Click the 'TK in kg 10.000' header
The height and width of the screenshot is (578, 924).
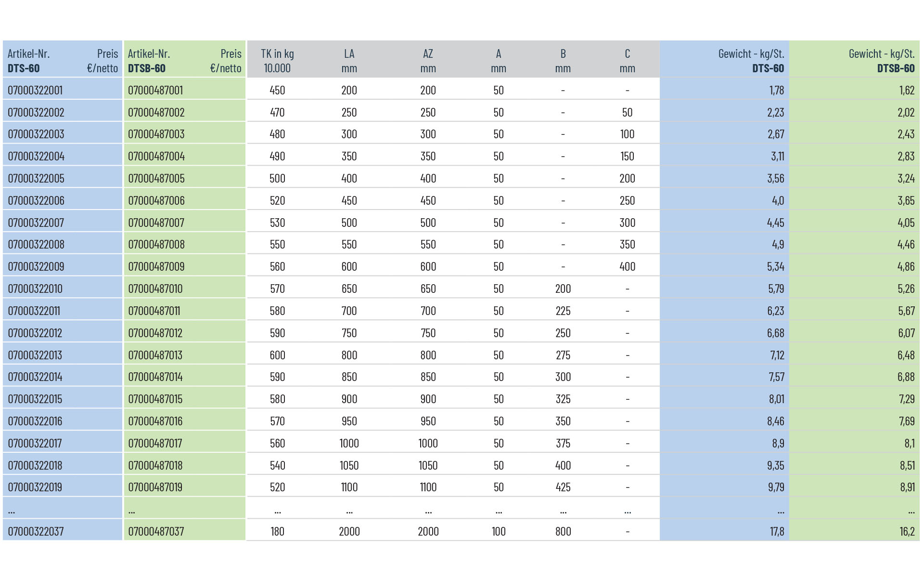277,61
